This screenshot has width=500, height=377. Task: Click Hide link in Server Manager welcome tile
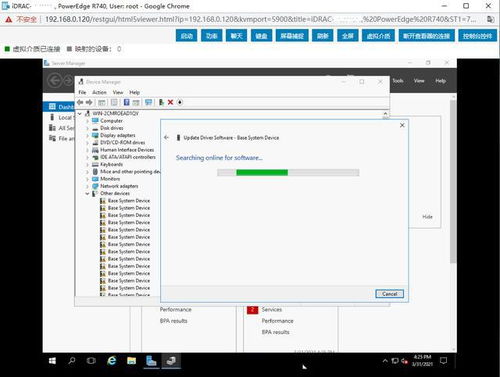[x=427, y=217]
